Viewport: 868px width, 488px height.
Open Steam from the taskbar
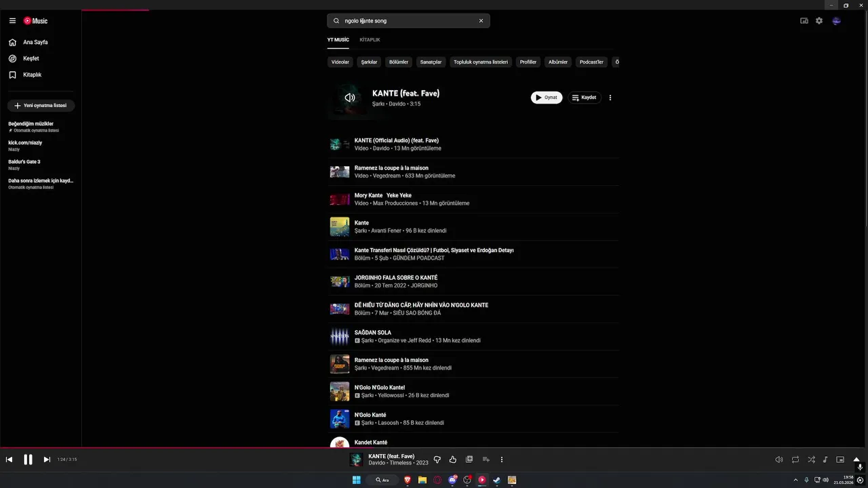click(x=497, y=480)
